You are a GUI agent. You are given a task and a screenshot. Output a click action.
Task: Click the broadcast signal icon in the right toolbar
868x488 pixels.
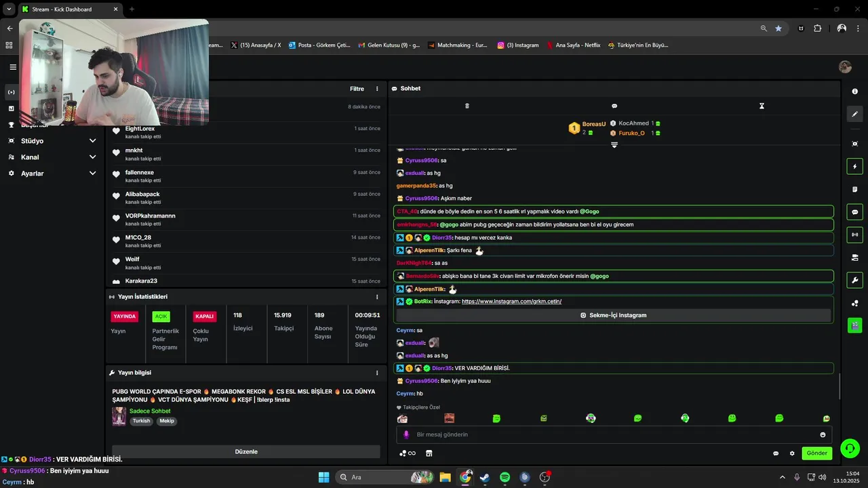point(854,235)
